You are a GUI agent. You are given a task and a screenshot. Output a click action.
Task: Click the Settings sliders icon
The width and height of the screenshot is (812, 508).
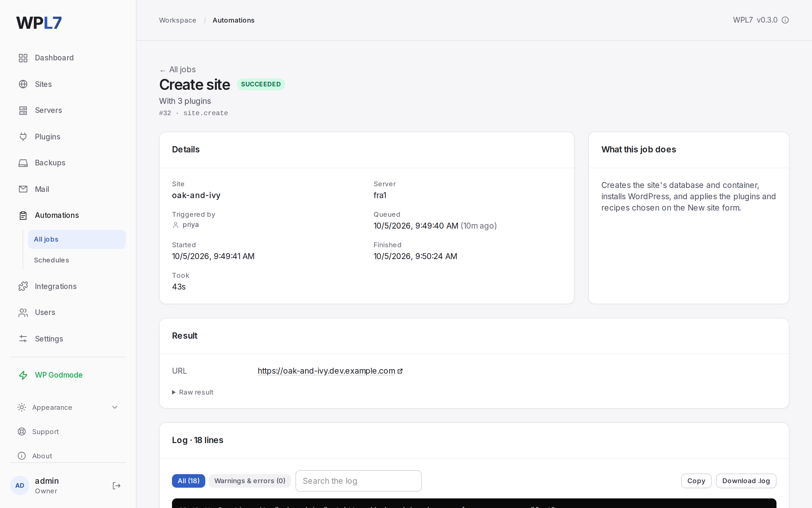coord(23,339)
